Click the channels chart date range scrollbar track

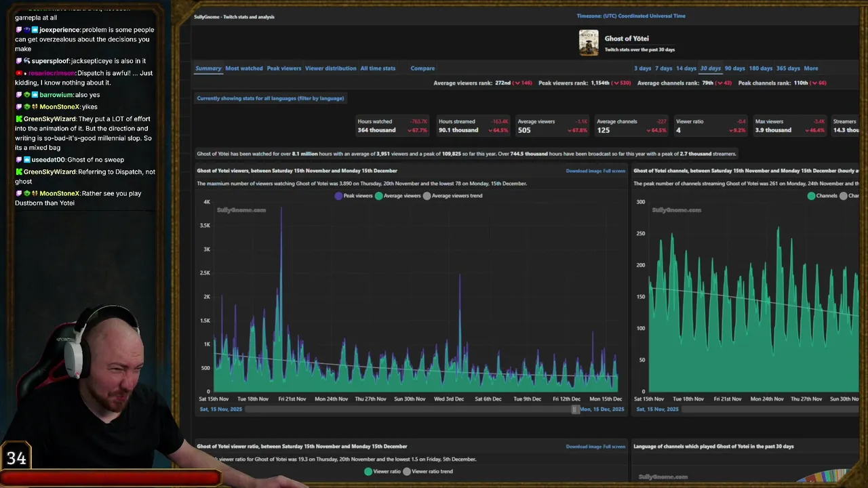click(x=770, y=409)
